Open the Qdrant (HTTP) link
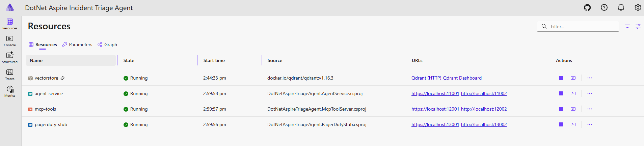 coord(426,78)
